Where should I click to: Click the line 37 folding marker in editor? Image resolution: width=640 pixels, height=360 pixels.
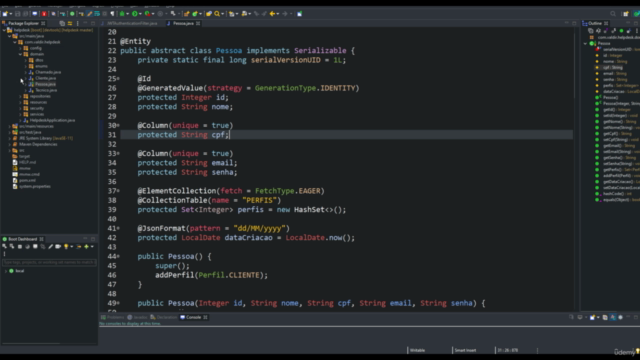[x=118, y=191]
